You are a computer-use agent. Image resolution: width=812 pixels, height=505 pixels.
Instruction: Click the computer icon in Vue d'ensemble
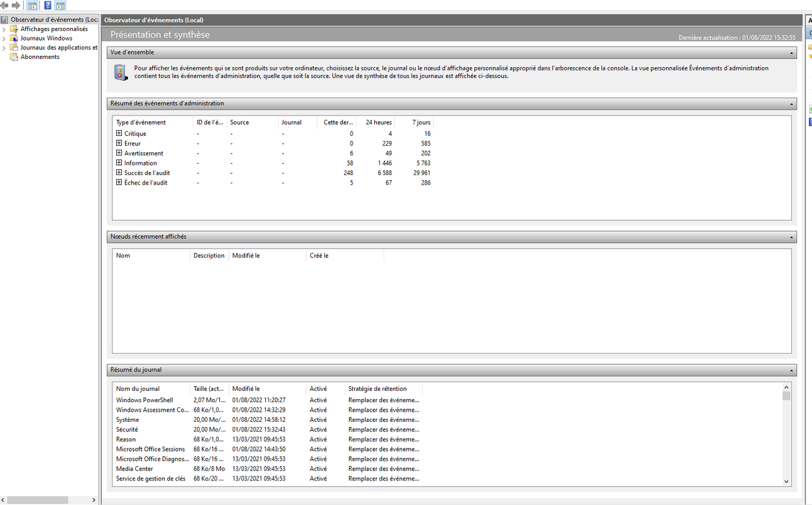click(x=120, y=72)
